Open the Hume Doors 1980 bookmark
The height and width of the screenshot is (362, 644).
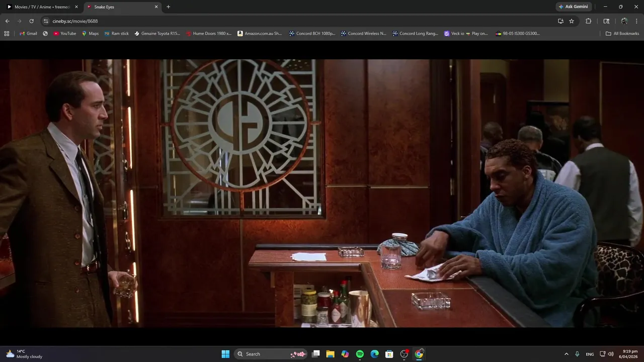click(208, 34)
